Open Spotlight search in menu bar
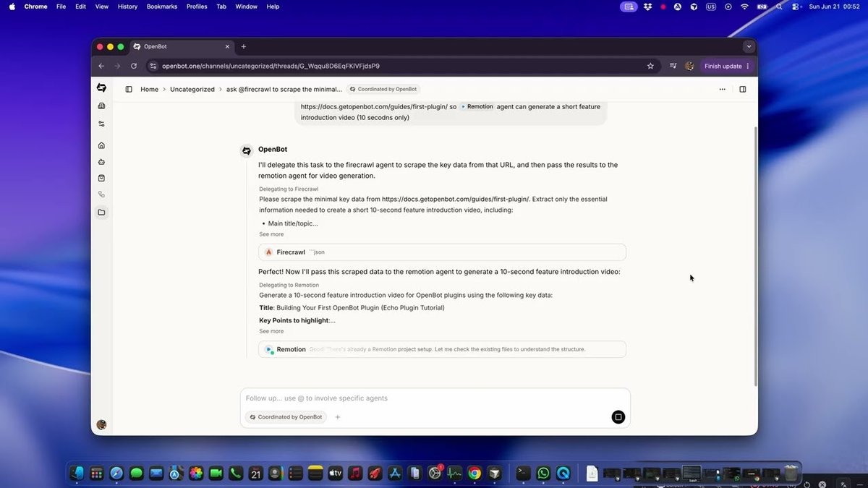The image size is (868, 488). (x=779, y=7)
